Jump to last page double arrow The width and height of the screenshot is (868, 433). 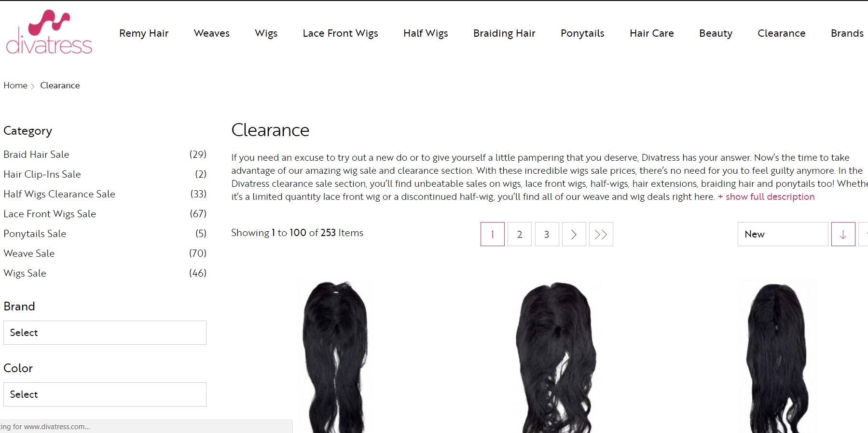click(x=601, y=234)
